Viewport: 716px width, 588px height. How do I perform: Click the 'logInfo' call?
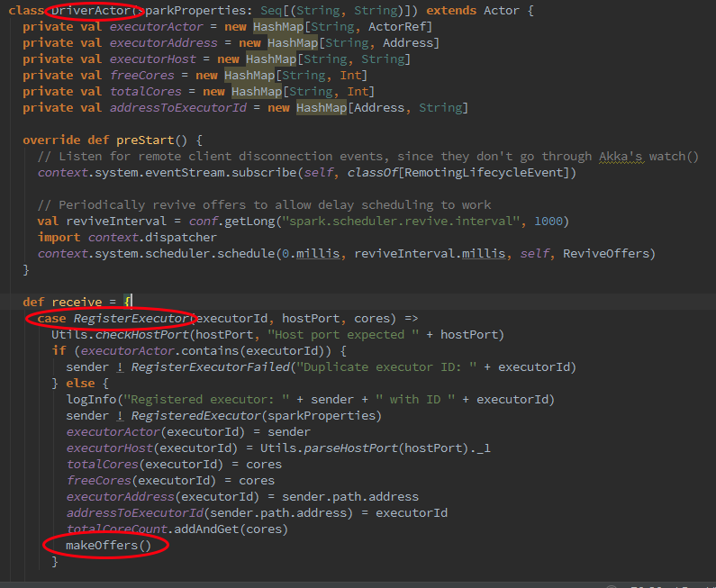91,400
